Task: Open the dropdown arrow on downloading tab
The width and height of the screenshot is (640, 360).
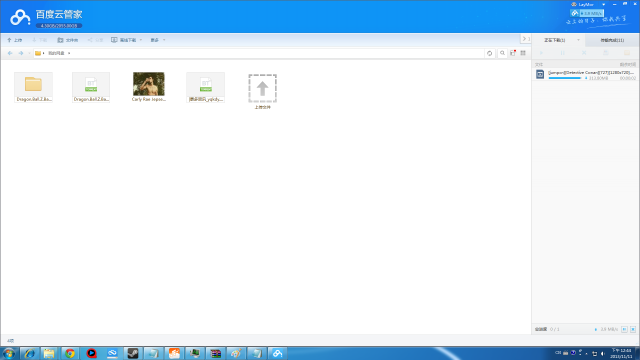Action: [578, 40]
